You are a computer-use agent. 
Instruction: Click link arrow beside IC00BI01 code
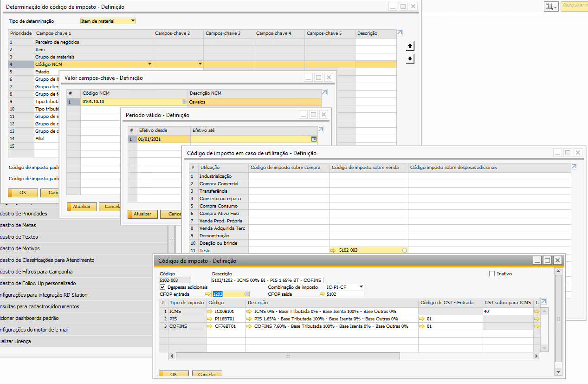point(209,312)
